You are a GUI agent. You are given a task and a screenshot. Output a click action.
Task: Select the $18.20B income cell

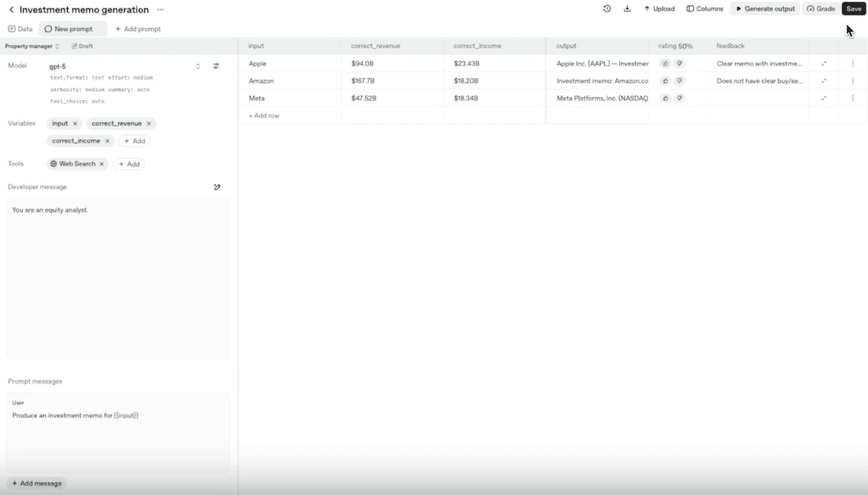pyautogui.click(x=494, y=81)
